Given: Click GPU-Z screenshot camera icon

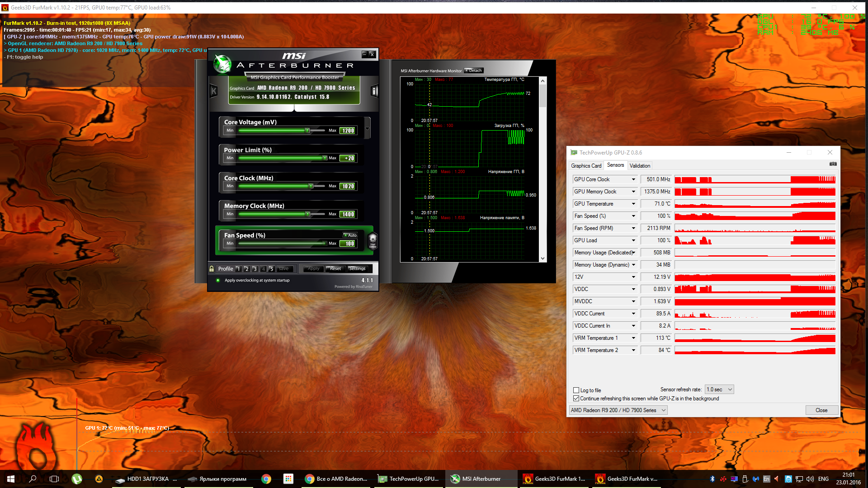Looking at the screenshot, I should [x=833, y=164].
